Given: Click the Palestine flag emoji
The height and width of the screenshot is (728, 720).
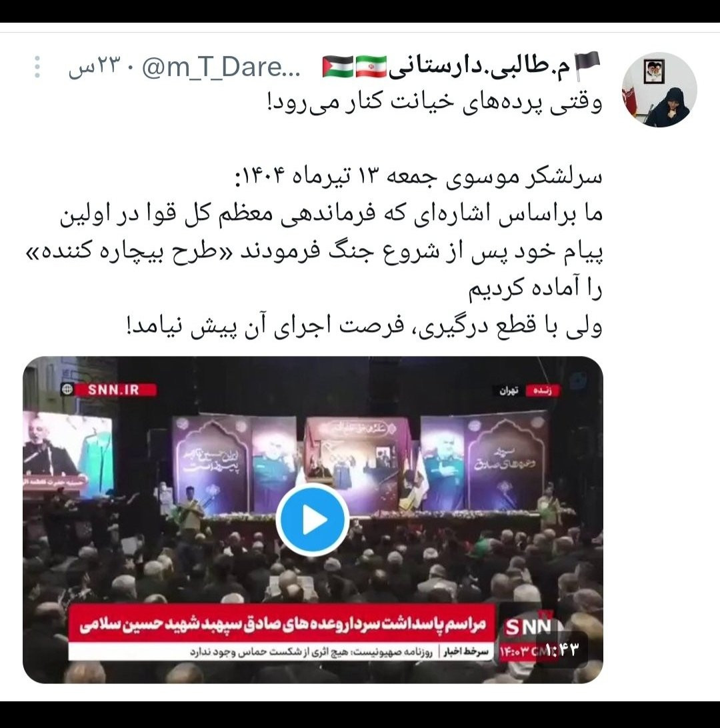Looking at the screenshot, I should [338, 67].
